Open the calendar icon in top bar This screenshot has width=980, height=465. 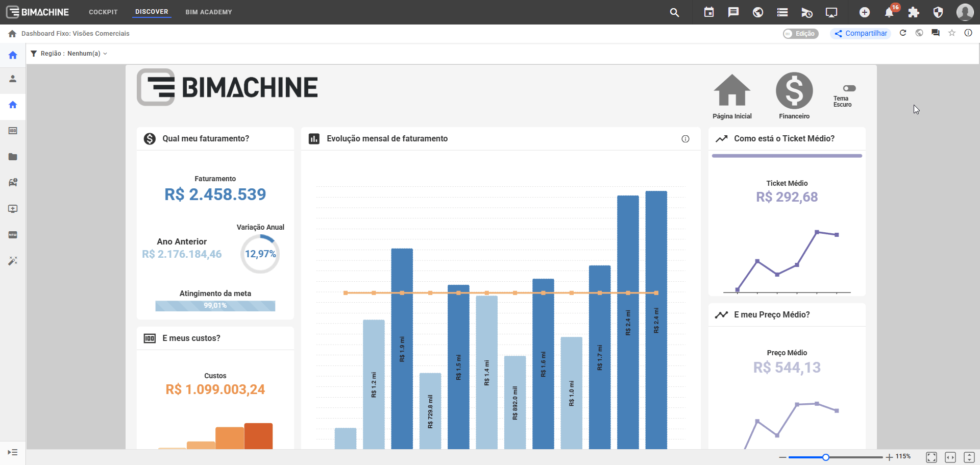pyautogui.click(x=708, y=12)
